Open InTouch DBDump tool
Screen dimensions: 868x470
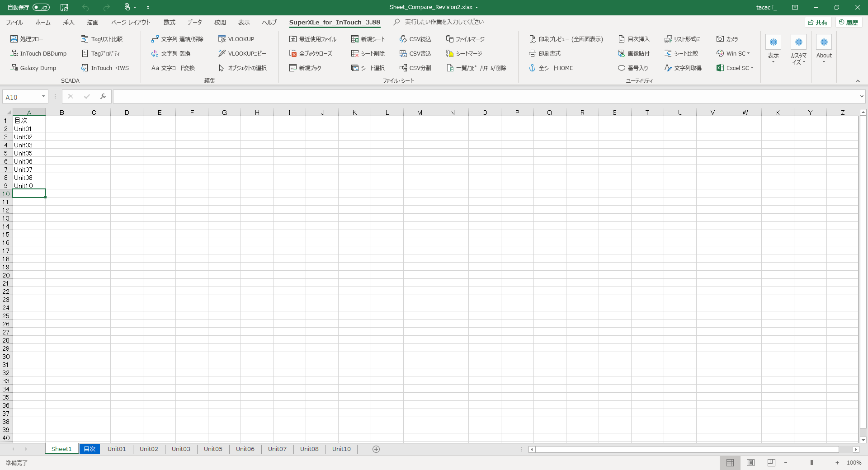click(38, 53)
